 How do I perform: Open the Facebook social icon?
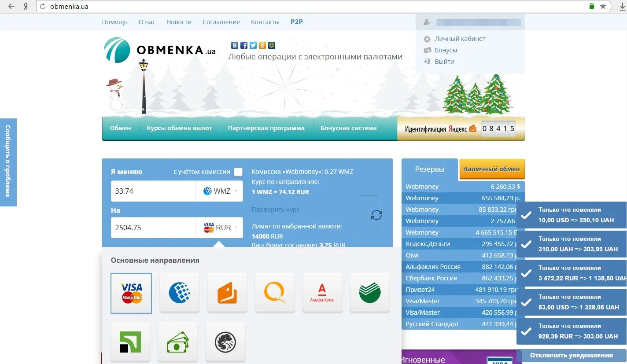click(x=244, y=45)
